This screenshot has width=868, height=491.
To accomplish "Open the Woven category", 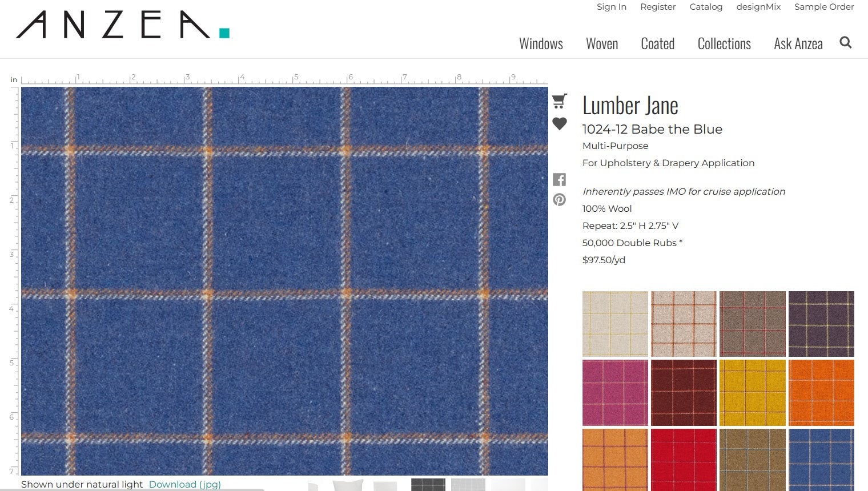I will tap(602, 44).
